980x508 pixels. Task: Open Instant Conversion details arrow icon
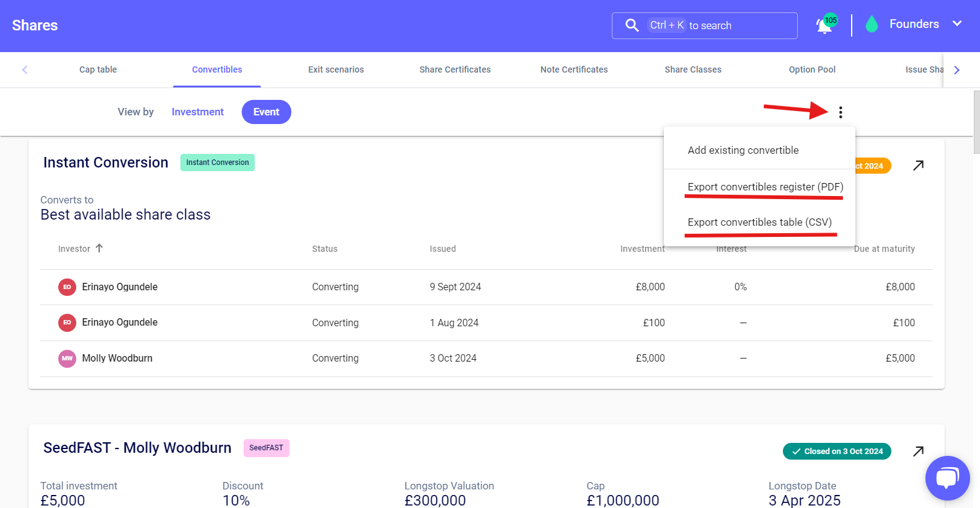coord(919,166)
